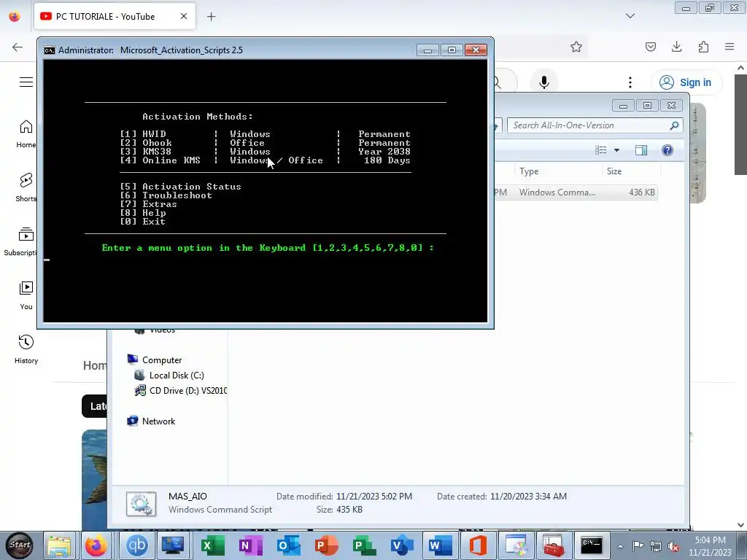Launch Excel from the taskbar

(212, 545)
